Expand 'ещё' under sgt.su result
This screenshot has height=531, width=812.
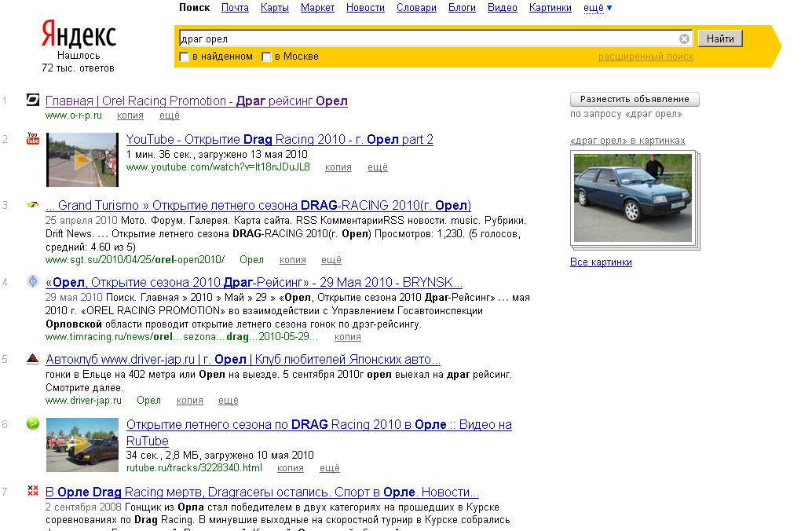tap(331, 260)
